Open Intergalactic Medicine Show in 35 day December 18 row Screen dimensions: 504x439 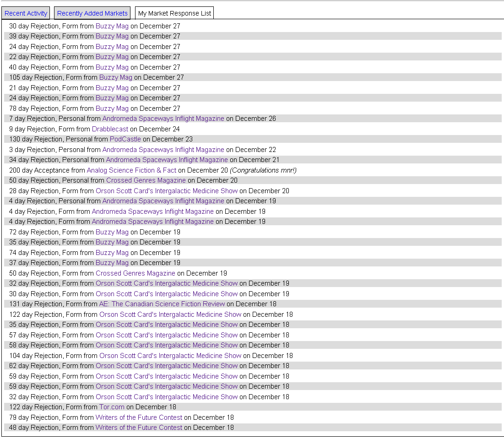167,324
